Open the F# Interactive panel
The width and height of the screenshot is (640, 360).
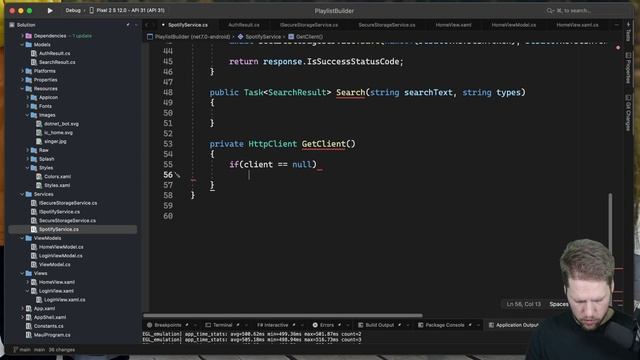tap(272, 325)
